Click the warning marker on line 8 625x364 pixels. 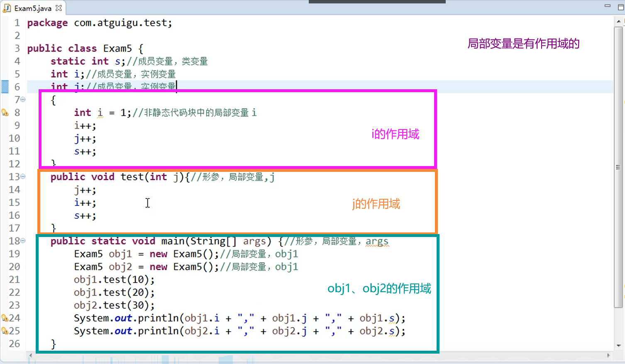(x=5, y=112)
